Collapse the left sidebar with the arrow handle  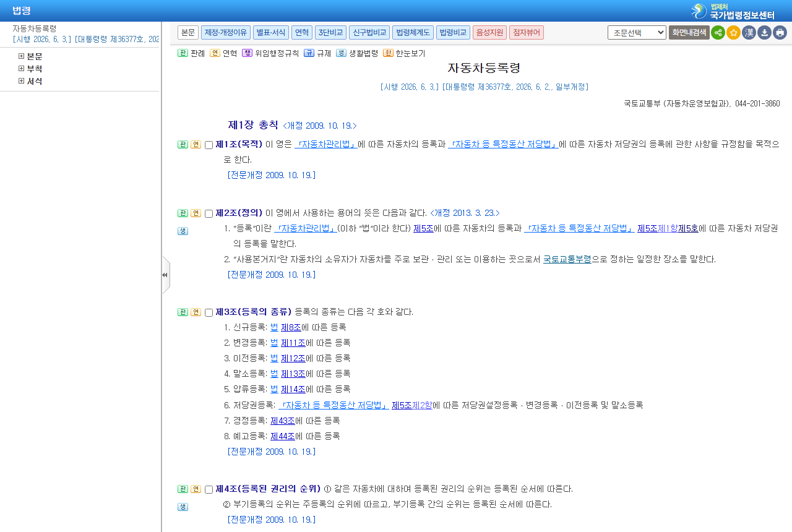point(165,275)
